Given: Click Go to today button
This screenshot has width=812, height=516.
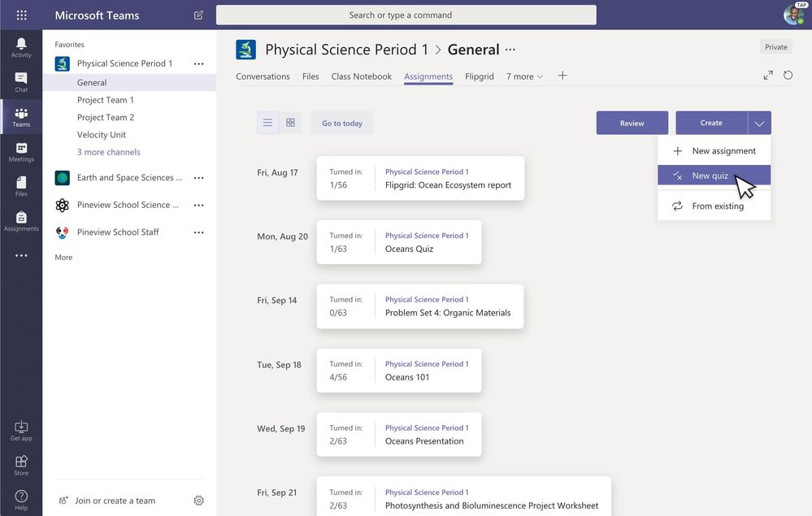Looking at the screenshot, I should coord(341,124).
